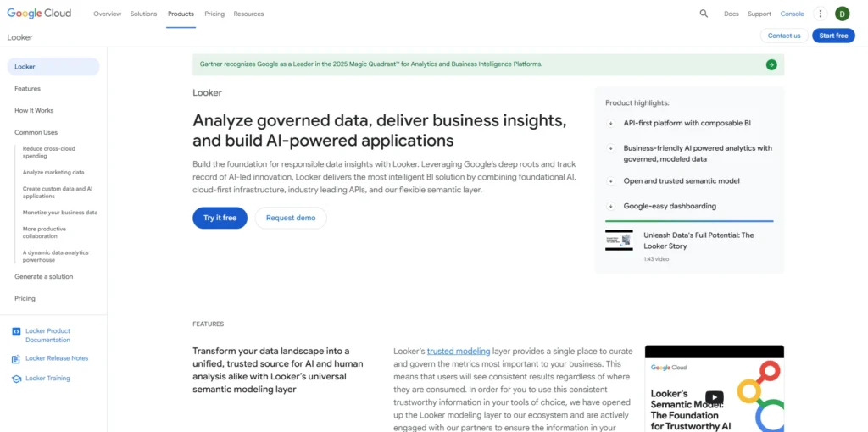The height and width of the screenshot is (432, 868).
Task: Click the green arrow on Gartner banner
Action: [x=771, y=64]
